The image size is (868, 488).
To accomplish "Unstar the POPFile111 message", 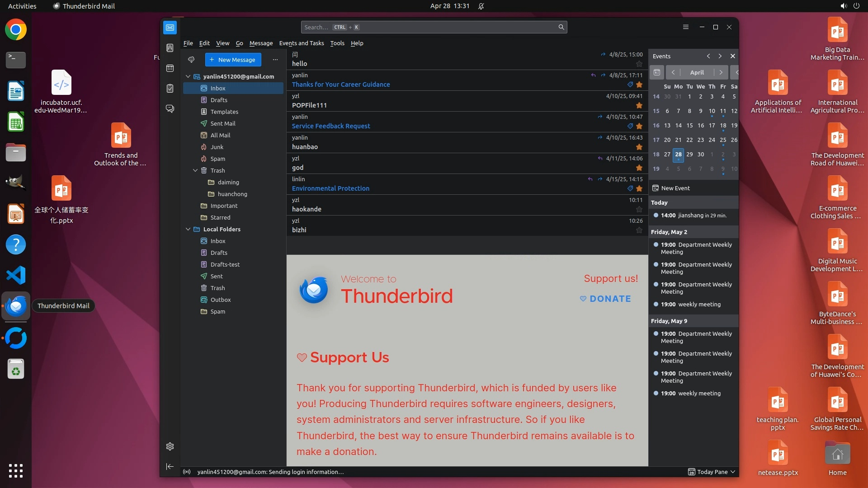I will coord(639,105).
